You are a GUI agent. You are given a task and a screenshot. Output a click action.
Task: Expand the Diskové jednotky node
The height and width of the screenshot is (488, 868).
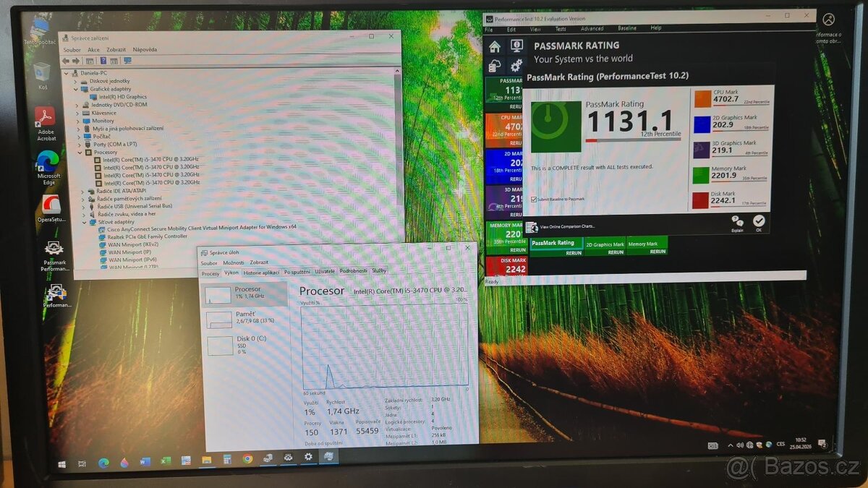pos(76,81)
